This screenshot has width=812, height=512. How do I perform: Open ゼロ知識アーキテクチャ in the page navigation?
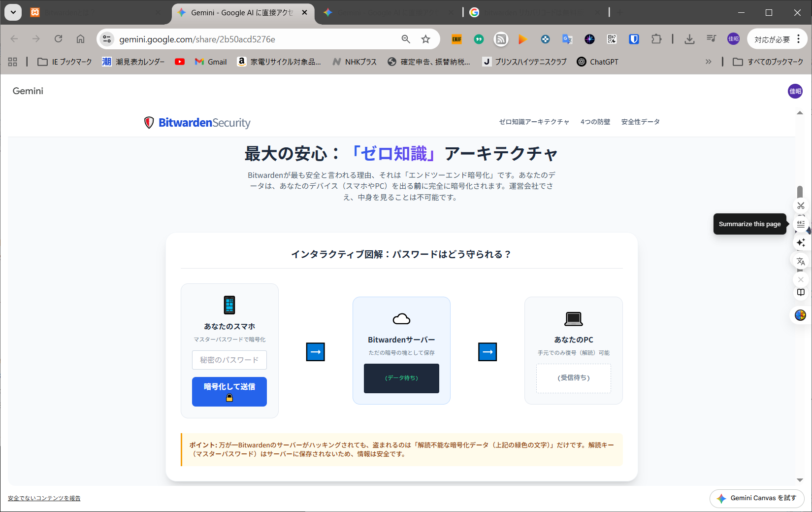[x=534, y=122]
